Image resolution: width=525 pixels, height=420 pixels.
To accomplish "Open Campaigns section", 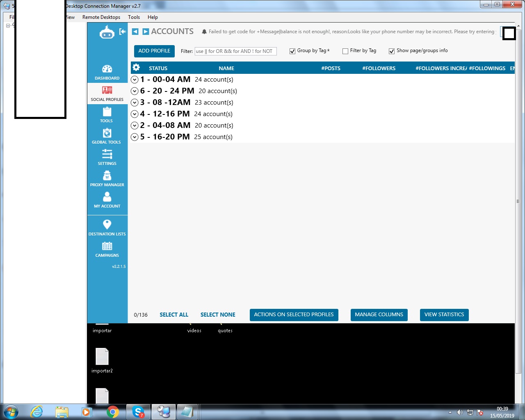I will (107, 249).
